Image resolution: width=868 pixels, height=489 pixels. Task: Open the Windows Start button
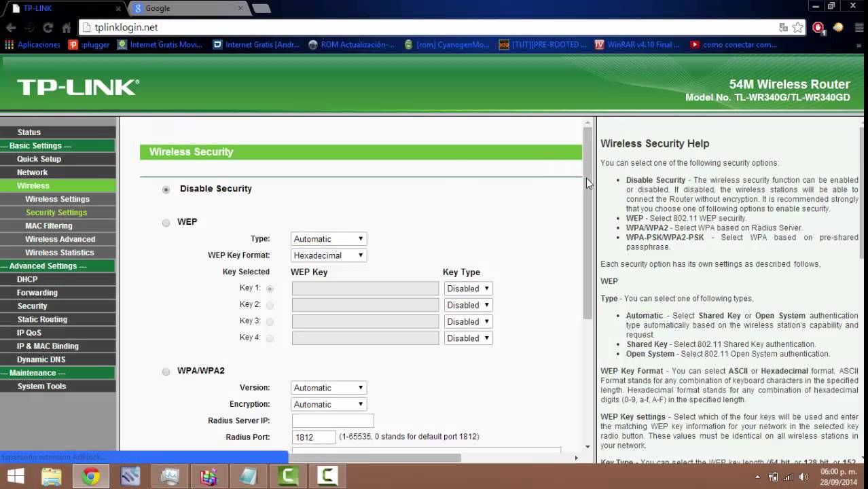coord(15,476)
